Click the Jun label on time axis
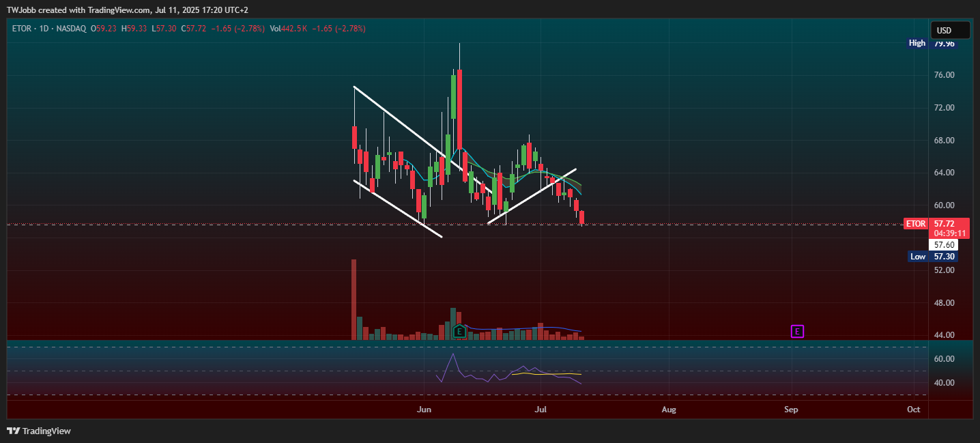Image resolution: width=980 pixels, height=443 pixels. [x=424, y=410]
